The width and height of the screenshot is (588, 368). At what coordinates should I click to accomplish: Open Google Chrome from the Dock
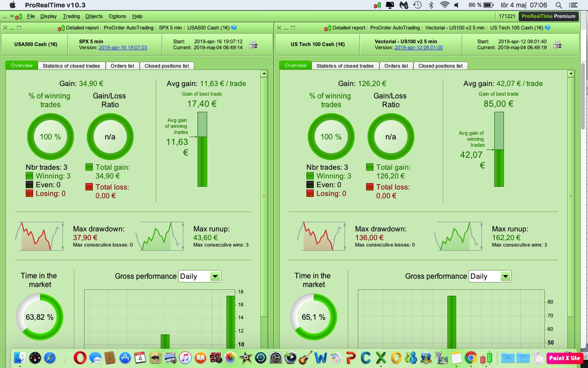(x=471, y=357)
